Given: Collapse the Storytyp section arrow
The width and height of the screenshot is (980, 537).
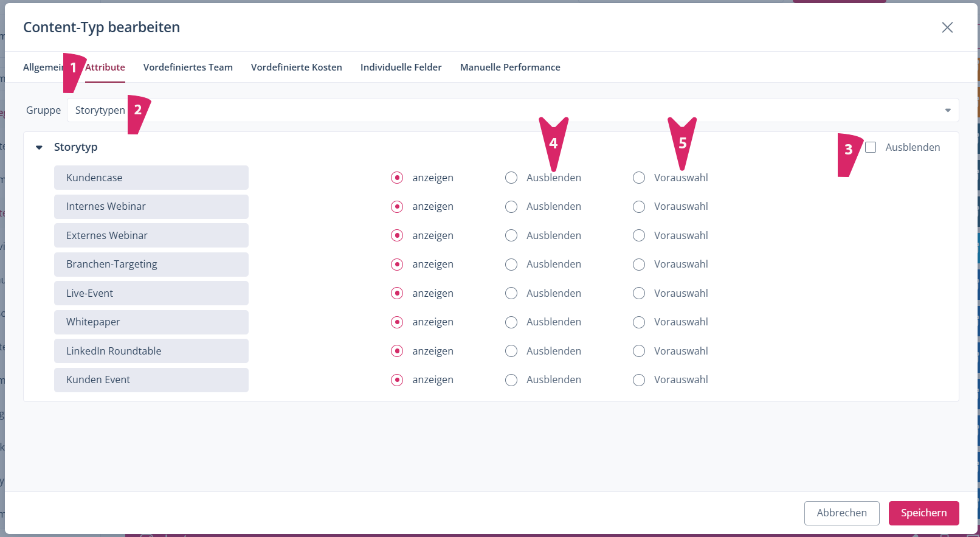Looking at the screenshot, I should coord(40,147).
